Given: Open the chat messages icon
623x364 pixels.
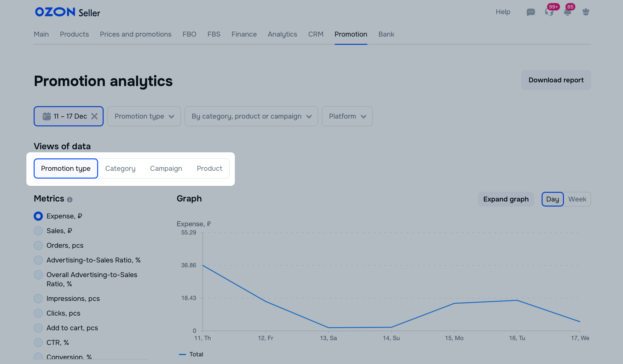Looking at the screenshot, I should 531,12.
